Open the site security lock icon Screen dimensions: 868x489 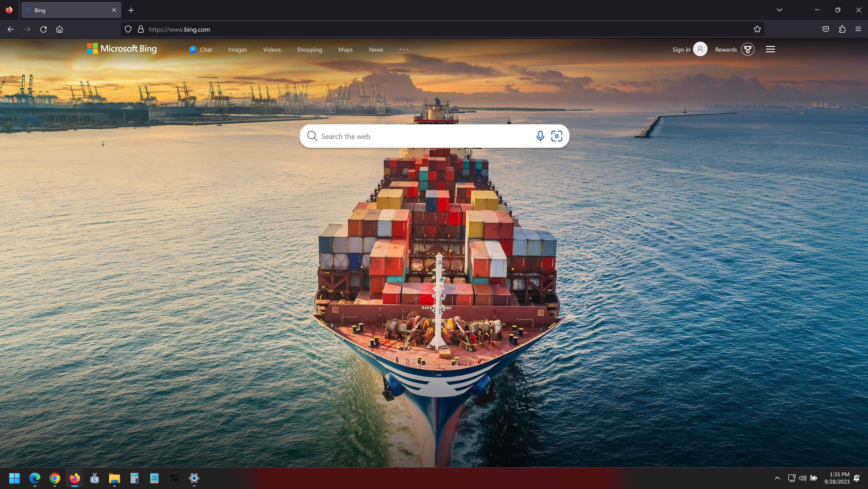[141, 29]
